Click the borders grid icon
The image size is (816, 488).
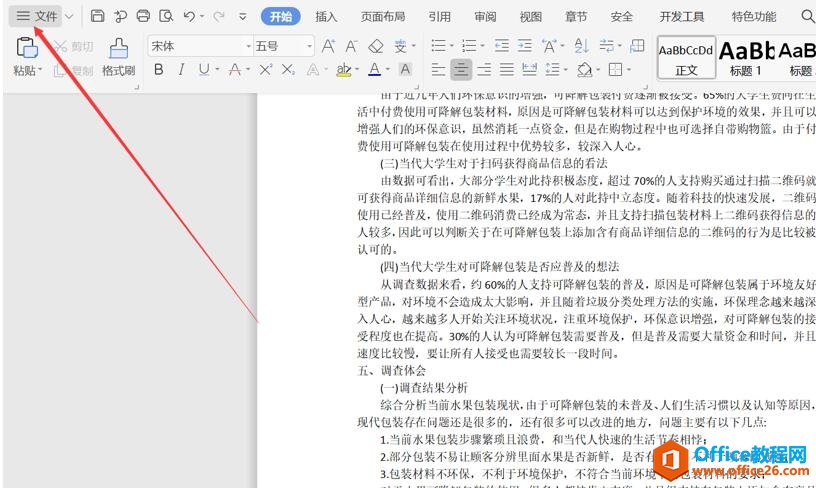[x=615, y=69]
